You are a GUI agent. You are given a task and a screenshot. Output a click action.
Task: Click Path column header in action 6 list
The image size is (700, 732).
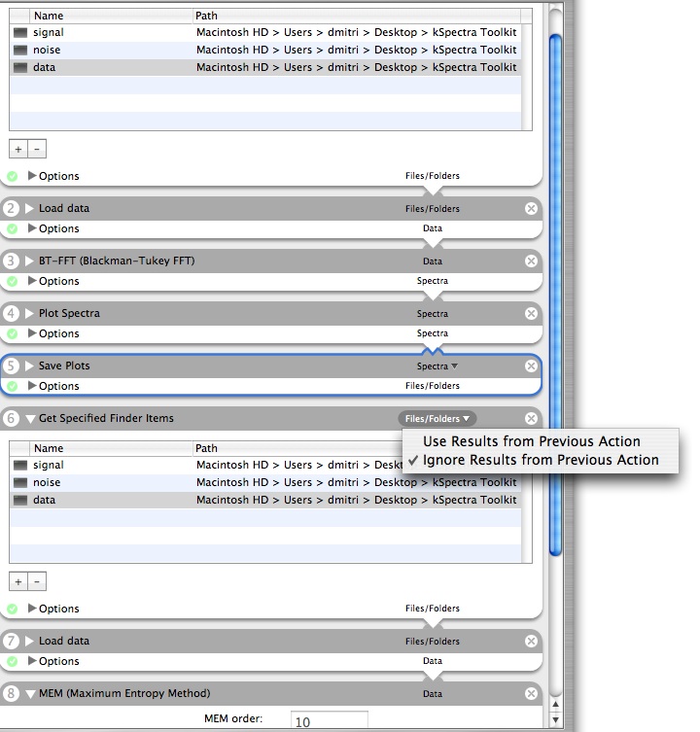pyautogui.click(x=297, y=448)
